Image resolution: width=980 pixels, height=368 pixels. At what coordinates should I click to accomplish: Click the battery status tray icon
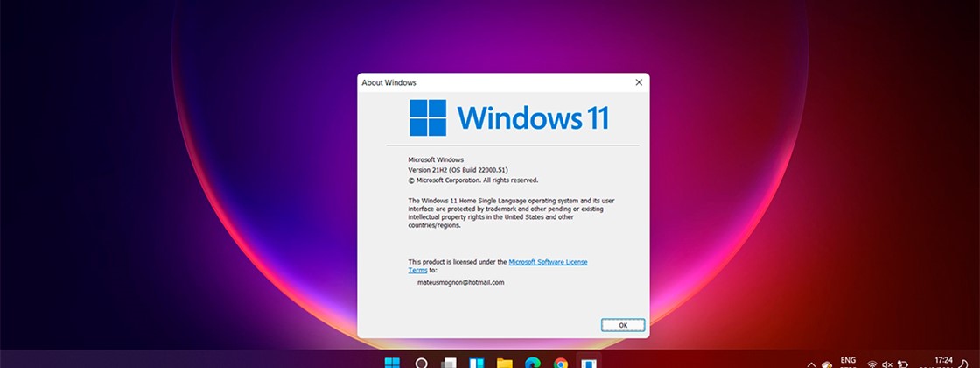(x=902, y=364)
